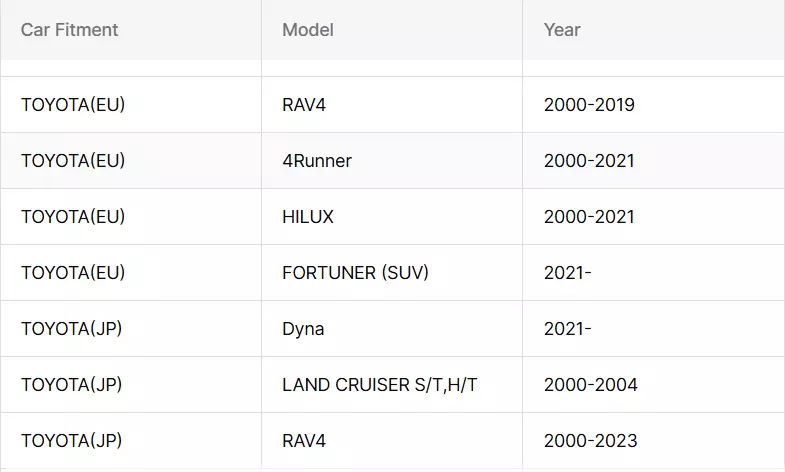This screenshot has height=472, width=785.
Task: Click 2000-2021 year in HILUX row
Action: point(589,217)
